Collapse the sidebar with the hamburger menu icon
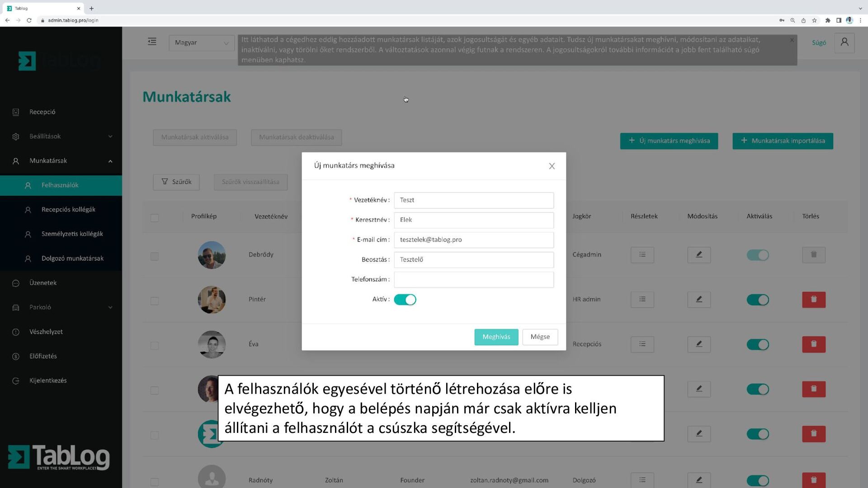 (x=152, y=42)
